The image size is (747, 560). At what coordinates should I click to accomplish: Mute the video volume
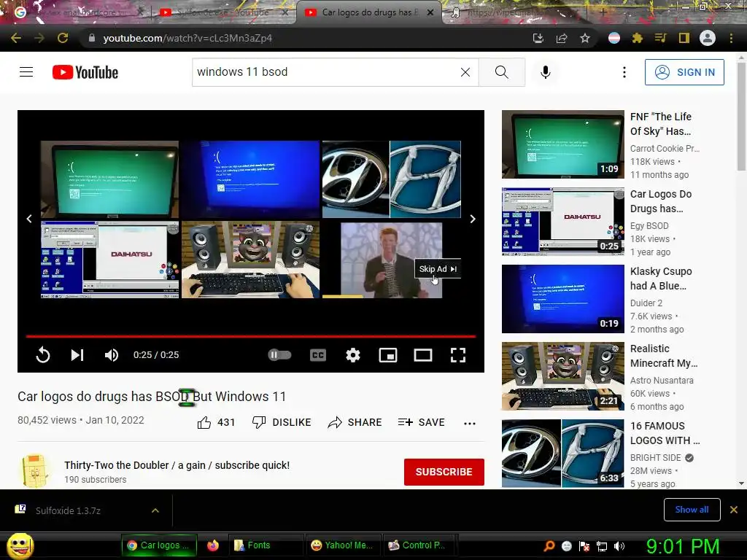point(112,355)
